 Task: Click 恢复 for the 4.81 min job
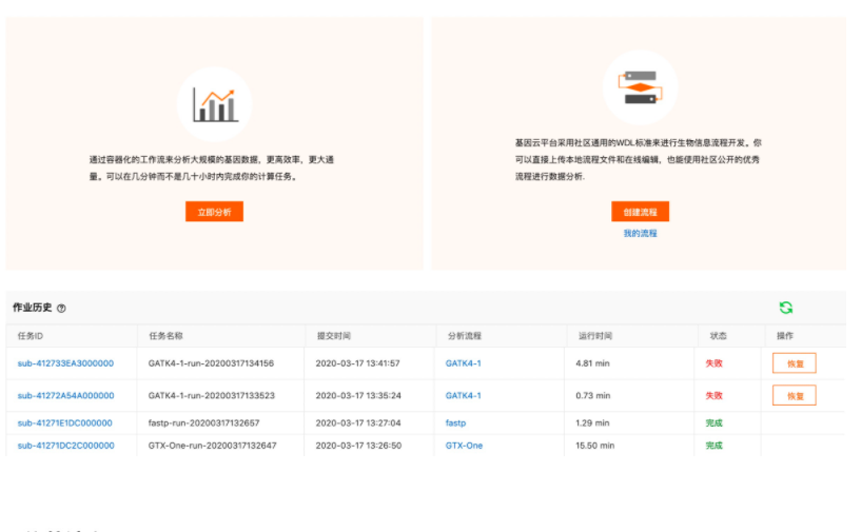point(794,363)
